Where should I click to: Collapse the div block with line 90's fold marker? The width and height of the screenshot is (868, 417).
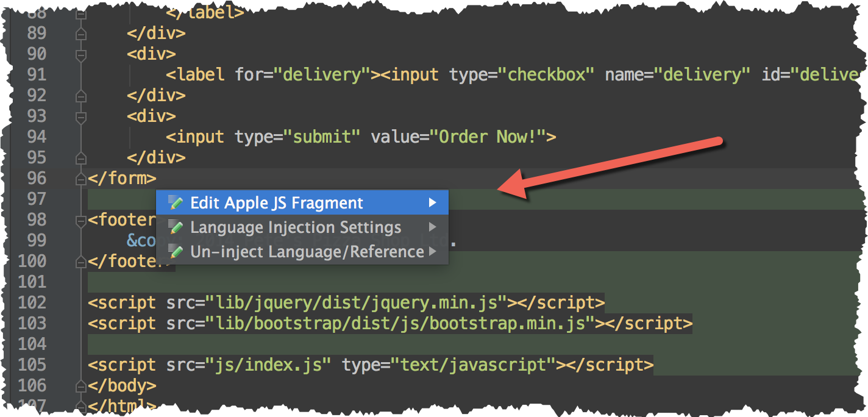[x=80, y=54]
